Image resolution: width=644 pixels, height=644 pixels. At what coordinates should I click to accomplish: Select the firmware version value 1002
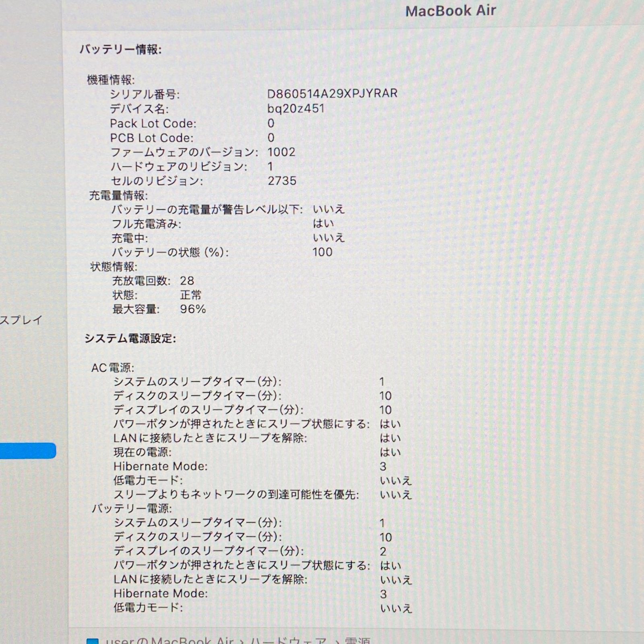[x=282, y=152]
